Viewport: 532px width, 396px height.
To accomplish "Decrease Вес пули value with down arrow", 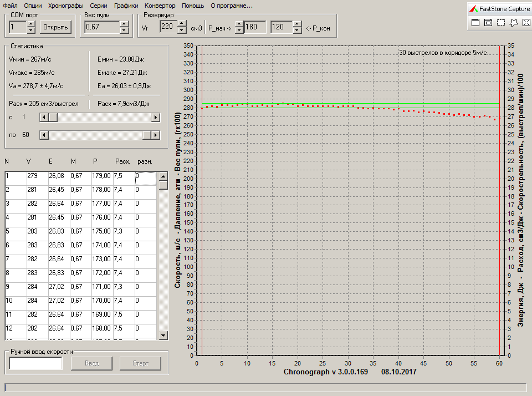I will [x=124, y=30].
